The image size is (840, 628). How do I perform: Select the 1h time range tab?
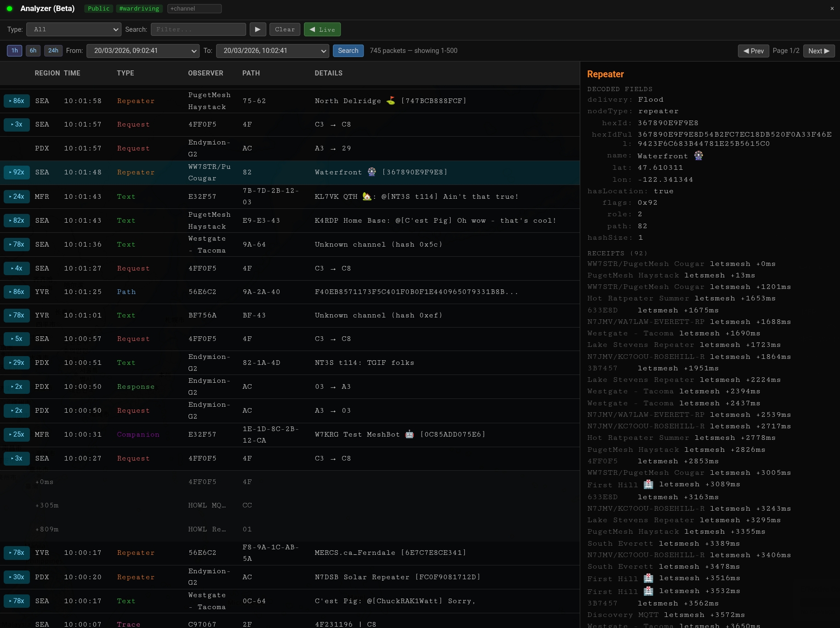[x=15, y=51]
